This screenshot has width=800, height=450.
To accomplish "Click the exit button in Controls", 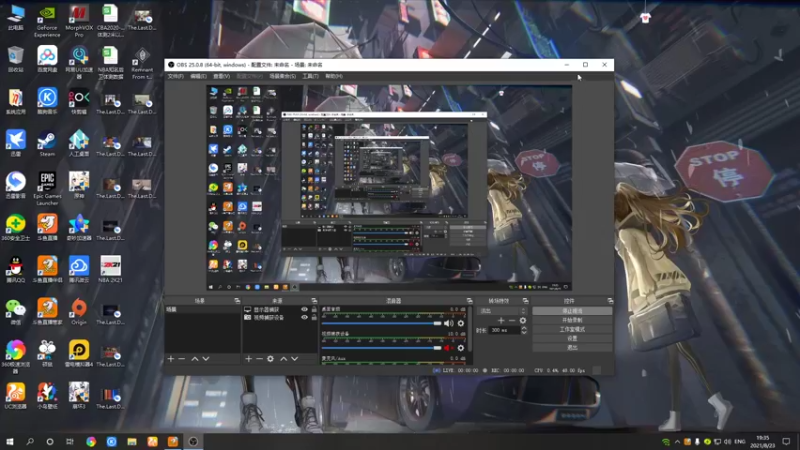I will coord(572,347).
